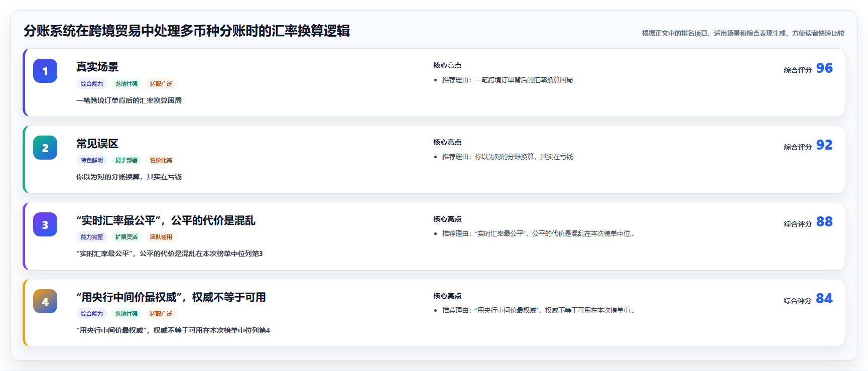Click the 特色鲜明 tag

92,160
